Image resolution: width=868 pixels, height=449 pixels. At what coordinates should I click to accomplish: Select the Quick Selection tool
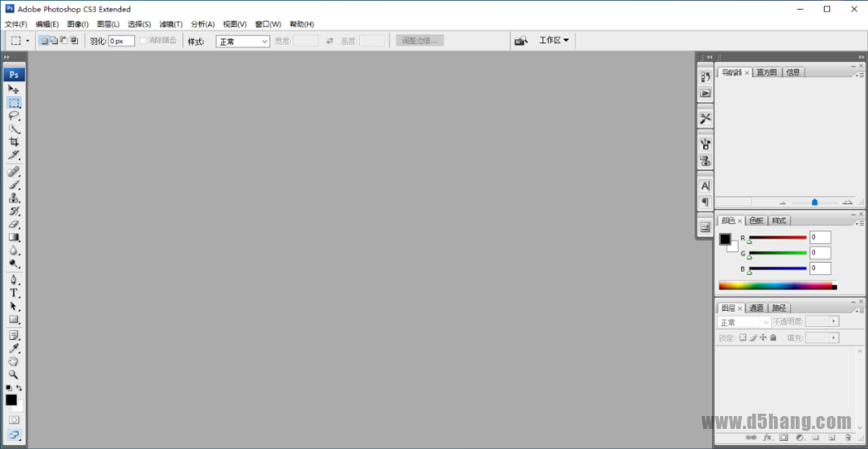[x=14, y=129]
